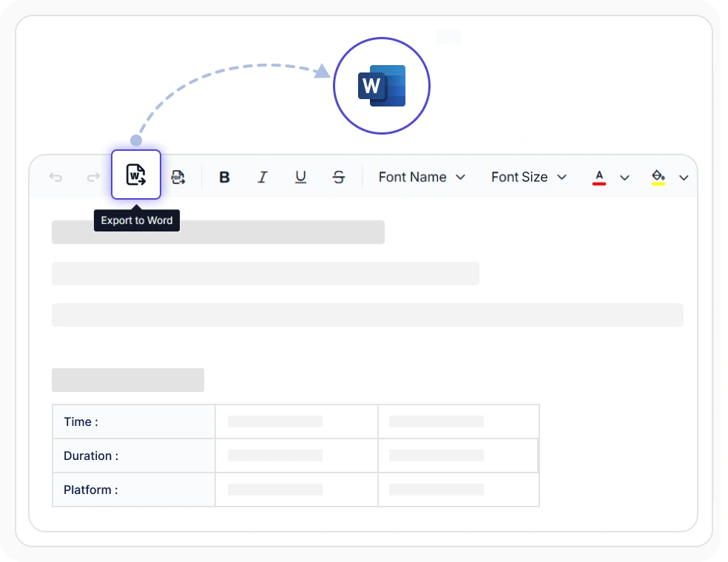The image size is (728, 562).
Task: Open the Font Size dropdown
Action: pyautogui.click(x=529, y=177)
